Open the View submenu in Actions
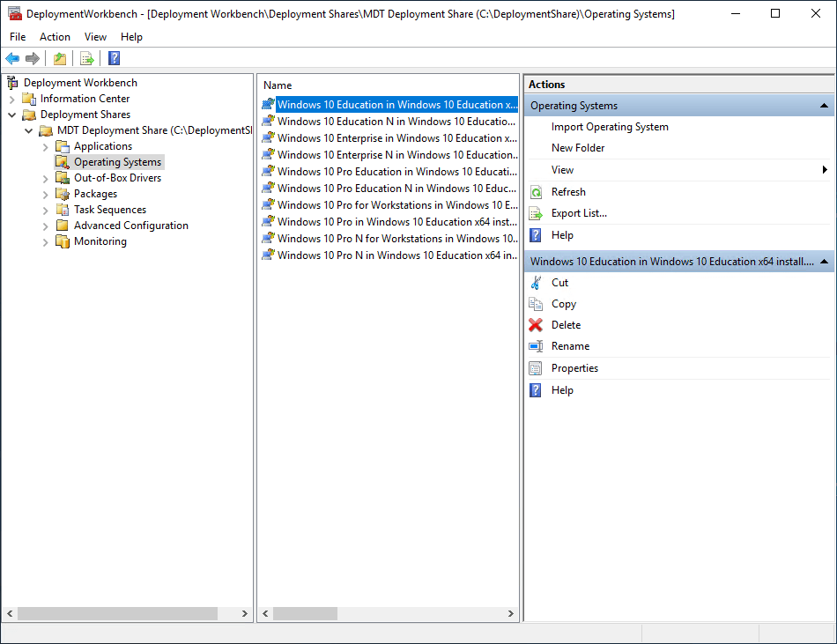This screenshot has width=837, height=644. [562, 170]
